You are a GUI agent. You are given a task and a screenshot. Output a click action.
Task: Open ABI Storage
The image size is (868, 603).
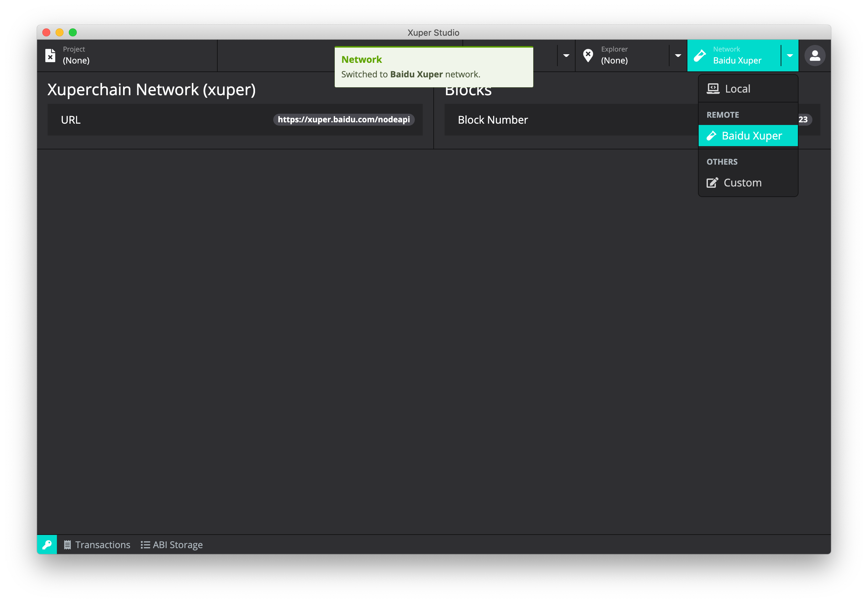tap(177, 545)
